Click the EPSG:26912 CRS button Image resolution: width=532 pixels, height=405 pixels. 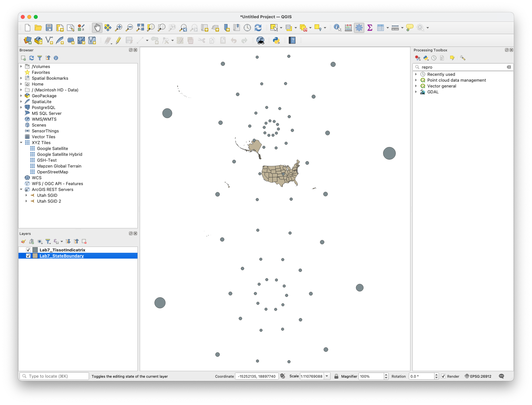pos(478,376)
